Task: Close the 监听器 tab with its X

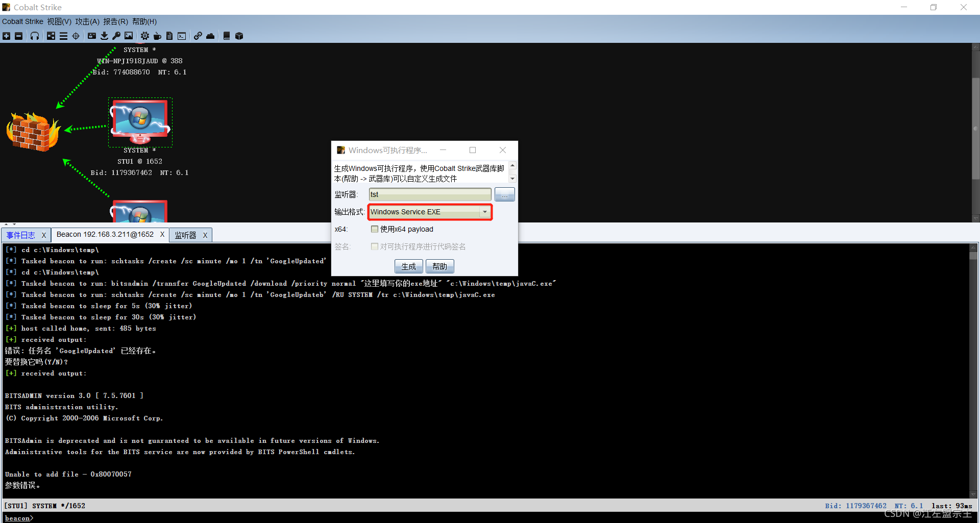Action: 205,235
